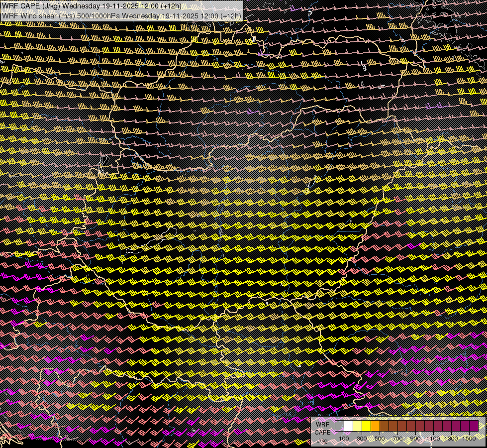Click the 1300 legend scale label
487x448 pixels.
click(451, 439)
